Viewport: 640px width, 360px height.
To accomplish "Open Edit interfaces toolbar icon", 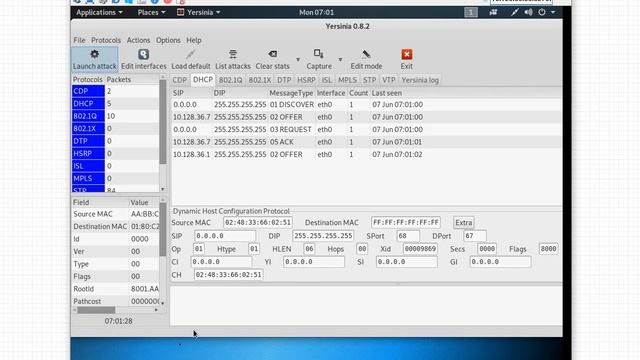I will pos(143,54).
